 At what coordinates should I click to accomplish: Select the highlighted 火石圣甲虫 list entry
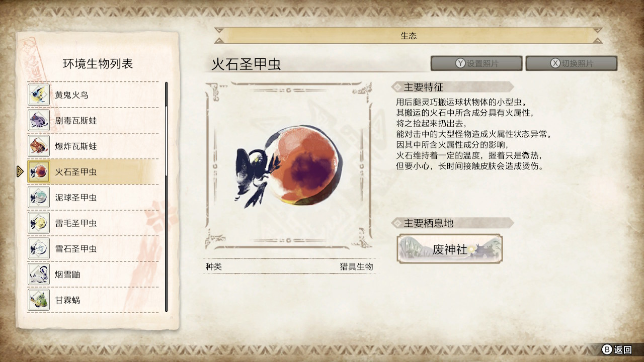pos(93,171)
